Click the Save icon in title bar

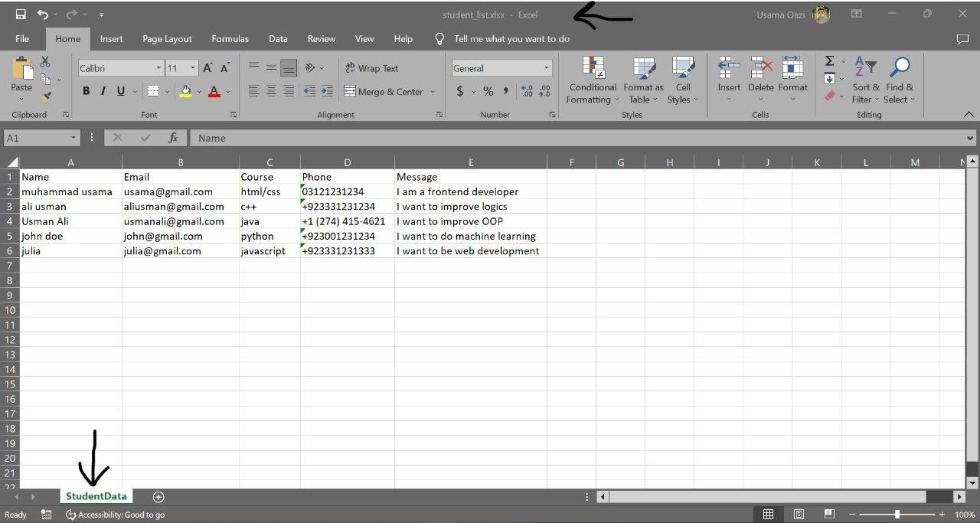pos(21,15)
